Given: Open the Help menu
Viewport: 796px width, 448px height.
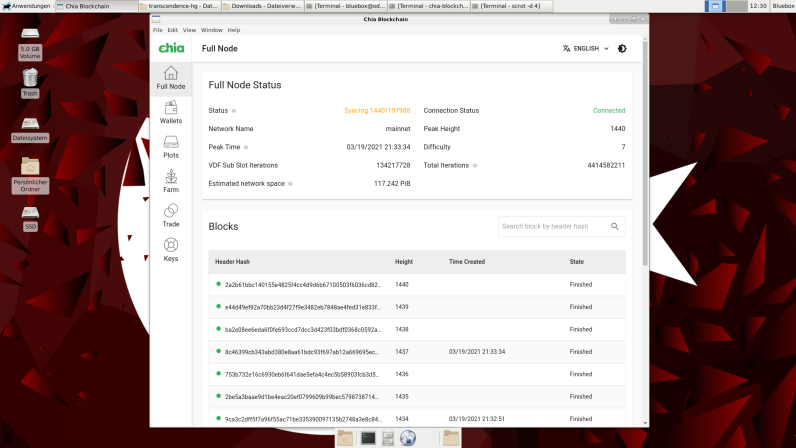Looking at the screenshot, I should click(x=234, y=30).
